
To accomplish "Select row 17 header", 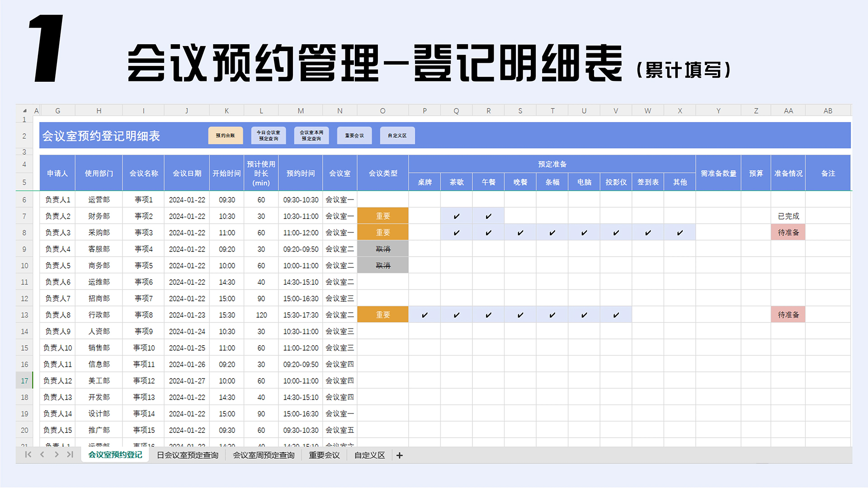I will tap(24, 380).
